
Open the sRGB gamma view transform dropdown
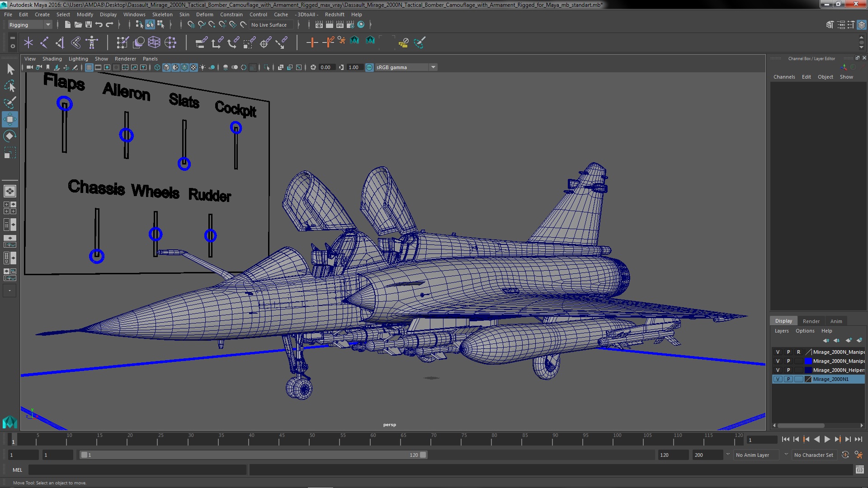click(406, 67)
